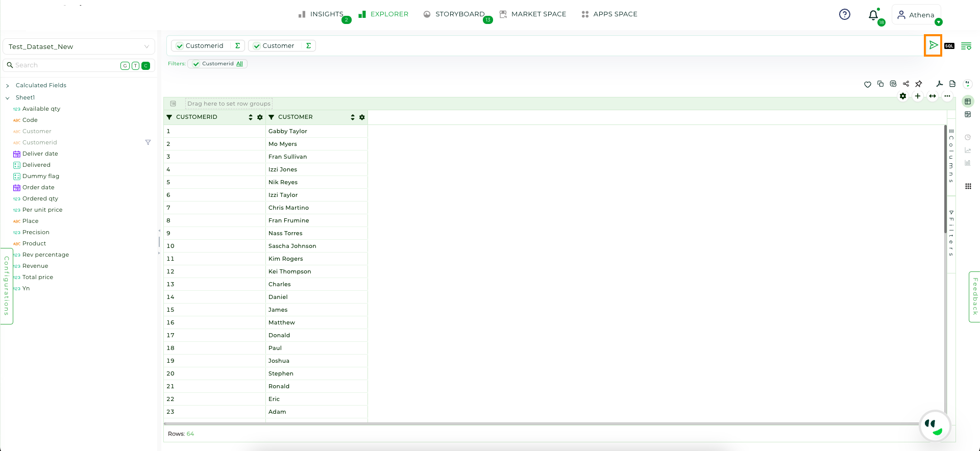Pin the report using the pin icon
Screen dimensions: 980x451
918,84
